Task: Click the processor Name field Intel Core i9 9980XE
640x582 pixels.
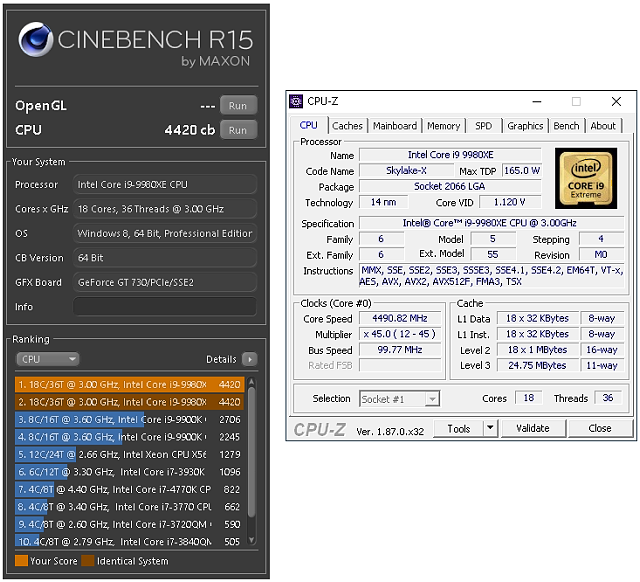Action: 450,155
